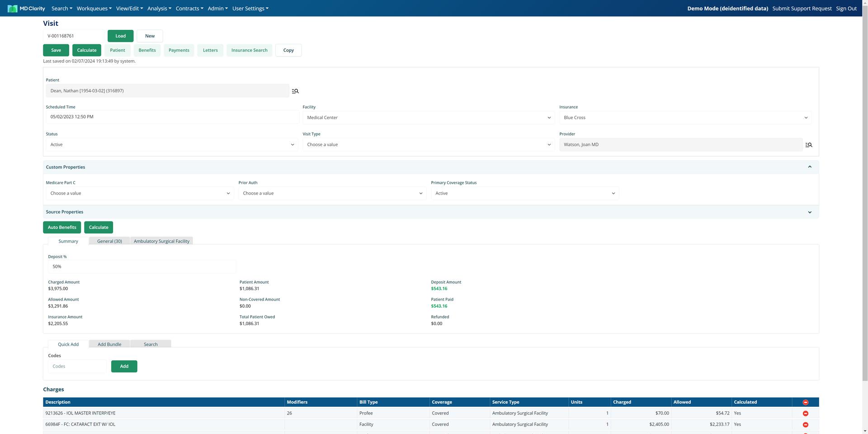The image size is (868, 434).
Task: Remove all charges using header minus icon
Action: pyautogui.click(x=805, y=402)
